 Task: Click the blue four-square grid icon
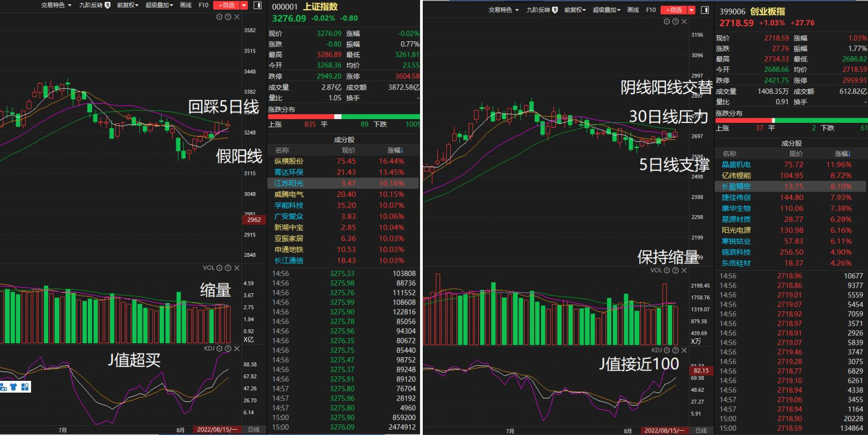click(25, 387)
